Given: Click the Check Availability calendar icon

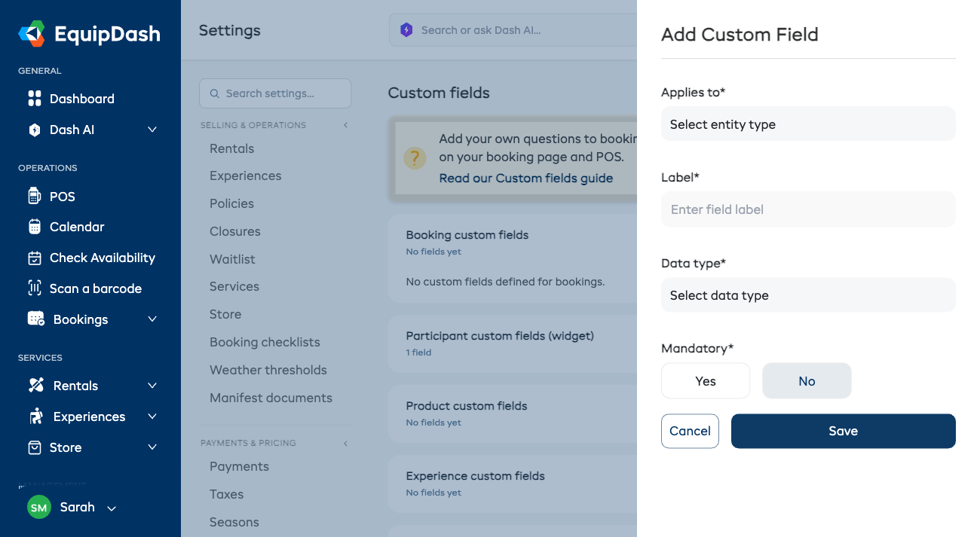Looking at the screenshot, I should tap(34, 258).
